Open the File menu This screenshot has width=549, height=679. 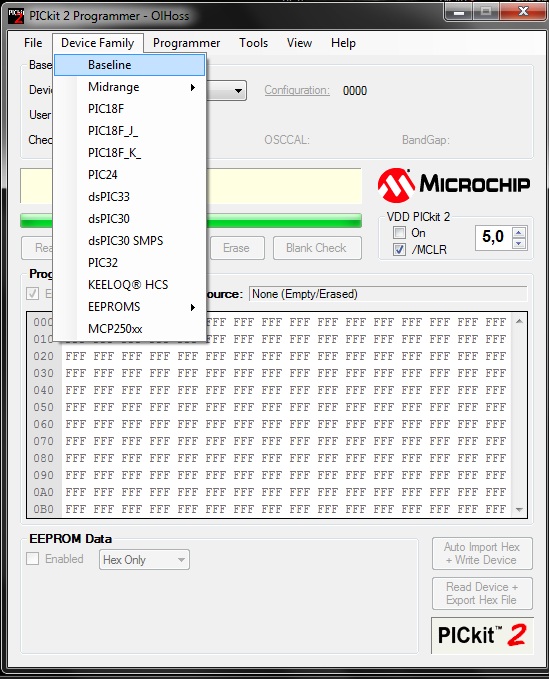(33, 43)
